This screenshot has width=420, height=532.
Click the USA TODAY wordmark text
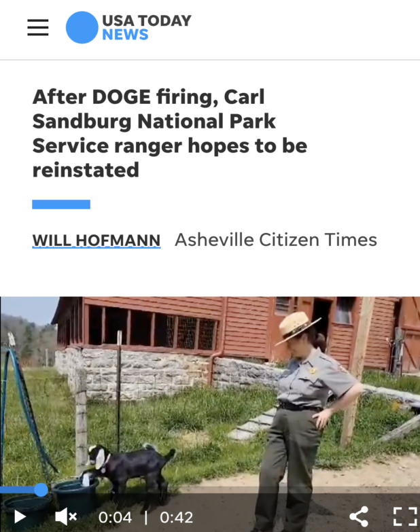coord(147,20)
